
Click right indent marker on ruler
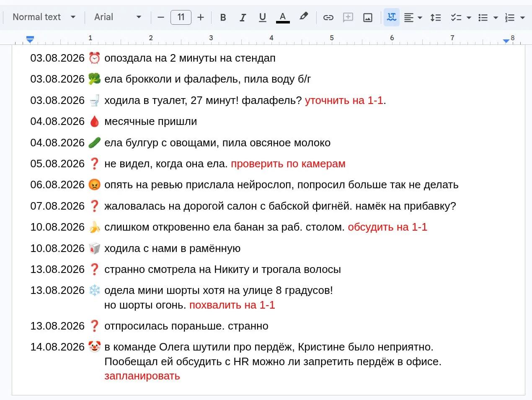pos(506,41)
